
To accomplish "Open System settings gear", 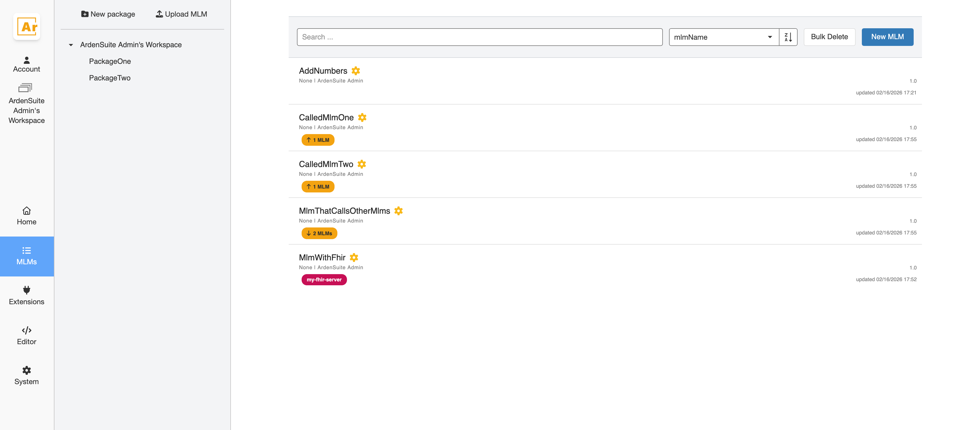I will click(27, 370).
